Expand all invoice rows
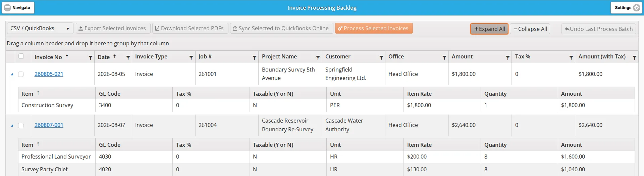The width and height of the screenshot is (644, 176). click(x=489, y=29)
